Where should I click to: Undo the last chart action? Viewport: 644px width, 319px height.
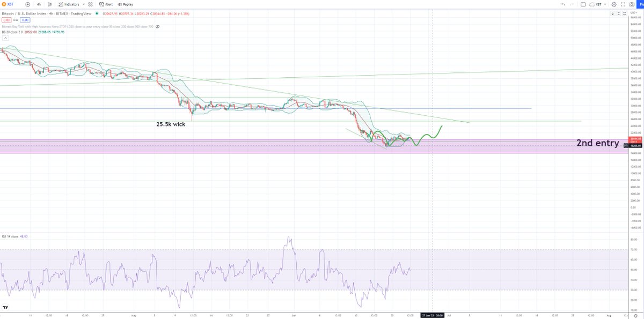point(563,4)
